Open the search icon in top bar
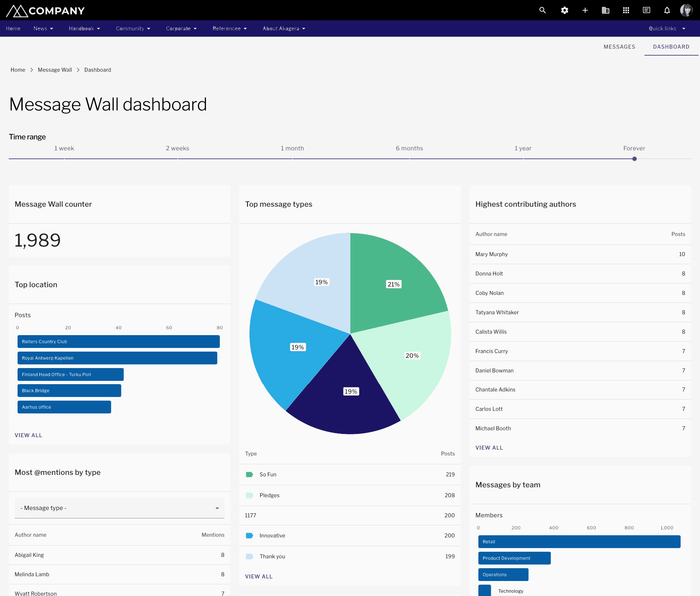 (x=542, y=10)
